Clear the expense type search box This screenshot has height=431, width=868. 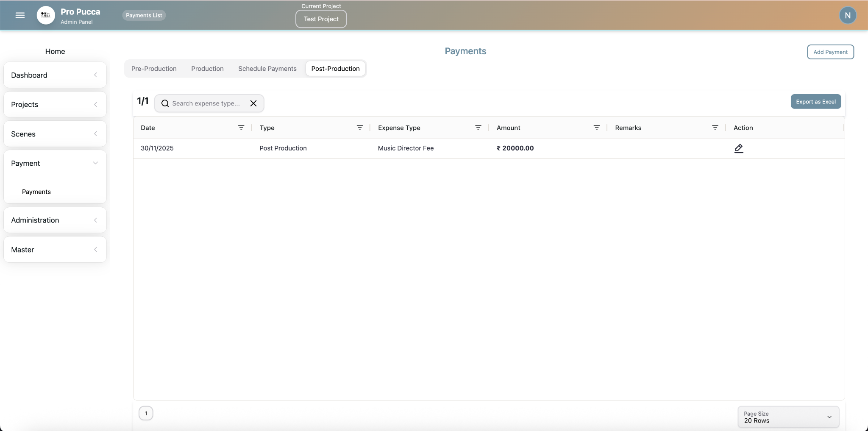253,103
